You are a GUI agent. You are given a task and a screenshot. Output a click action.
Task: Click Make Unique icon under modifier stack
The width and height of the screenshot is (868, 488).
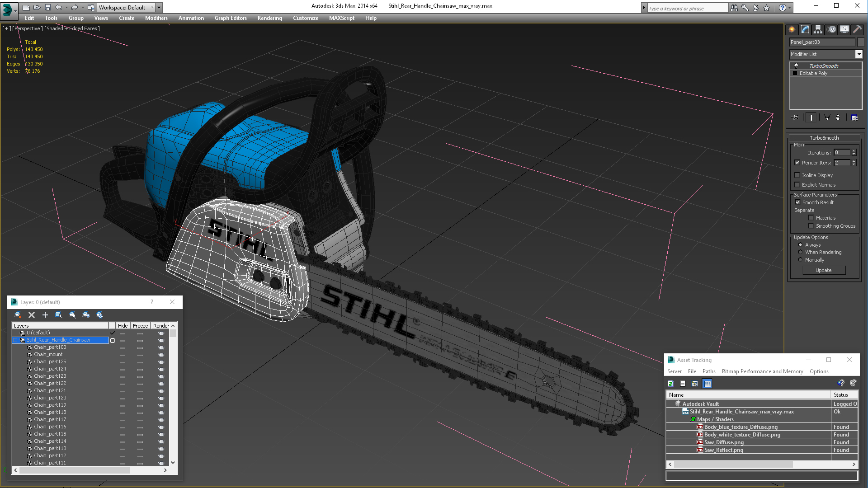pyautogui.click(x=827, y=117)
